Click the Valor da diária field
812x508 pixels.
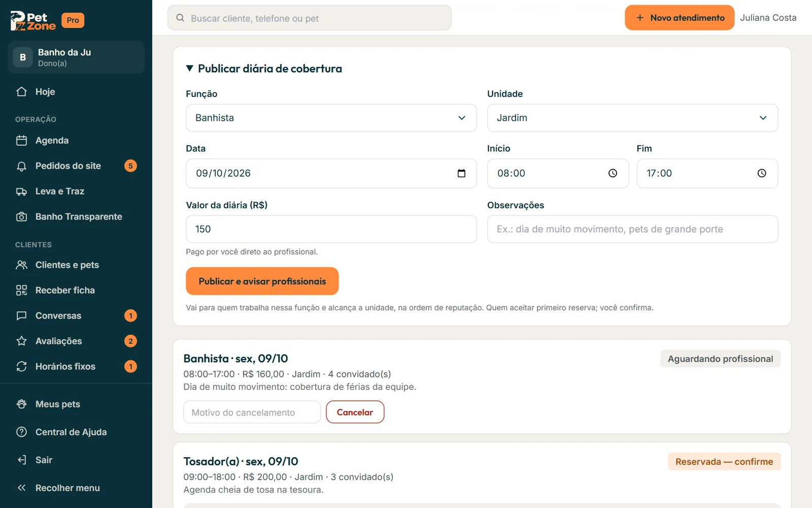[331, 229]
